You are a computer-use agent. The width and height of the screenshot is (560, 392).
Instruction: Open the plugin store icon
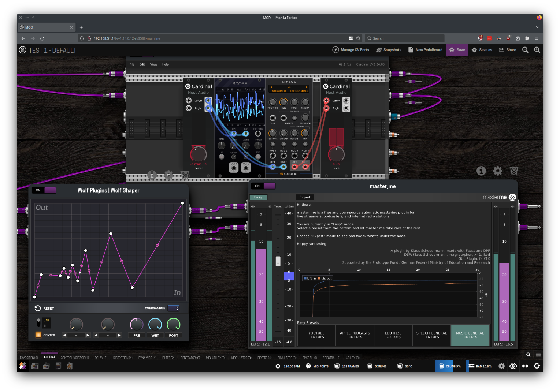[x=70, y=366]
